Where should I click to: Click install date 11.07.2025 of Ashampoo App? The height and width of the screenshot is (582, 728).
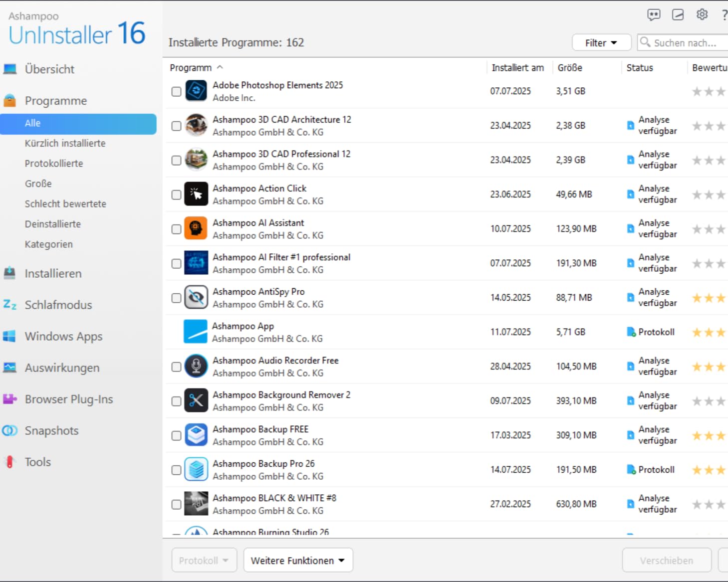[510, 332]
